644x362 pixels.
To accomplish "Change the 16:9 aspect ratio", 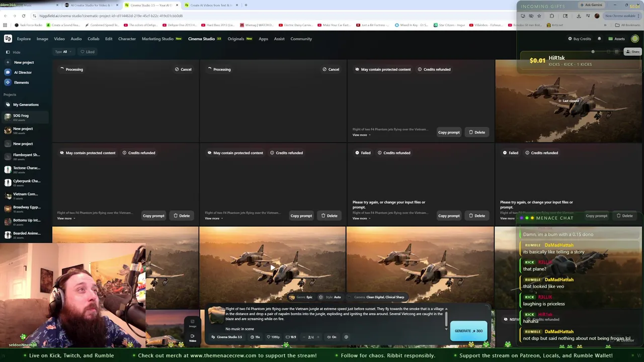I will (x=291, y=337).
